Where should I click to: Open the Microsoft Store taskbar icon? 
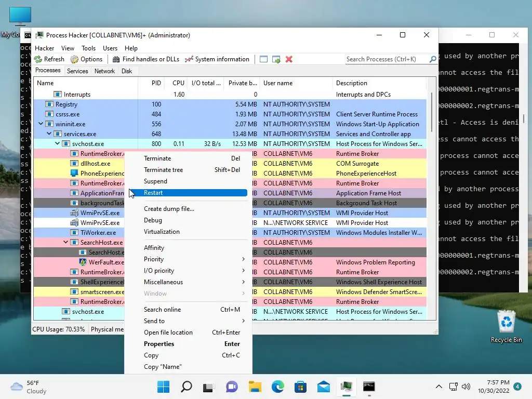coord(300,387)
